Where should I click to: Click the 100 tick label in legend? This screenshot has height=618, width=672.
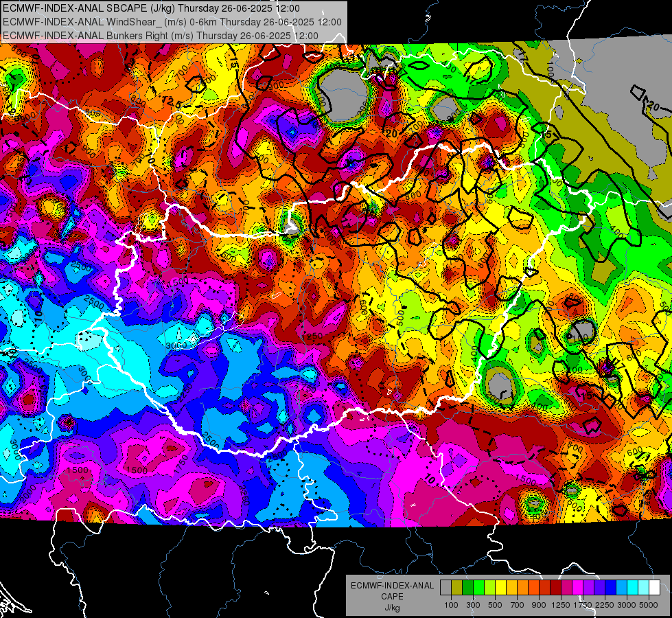point(451,605)
